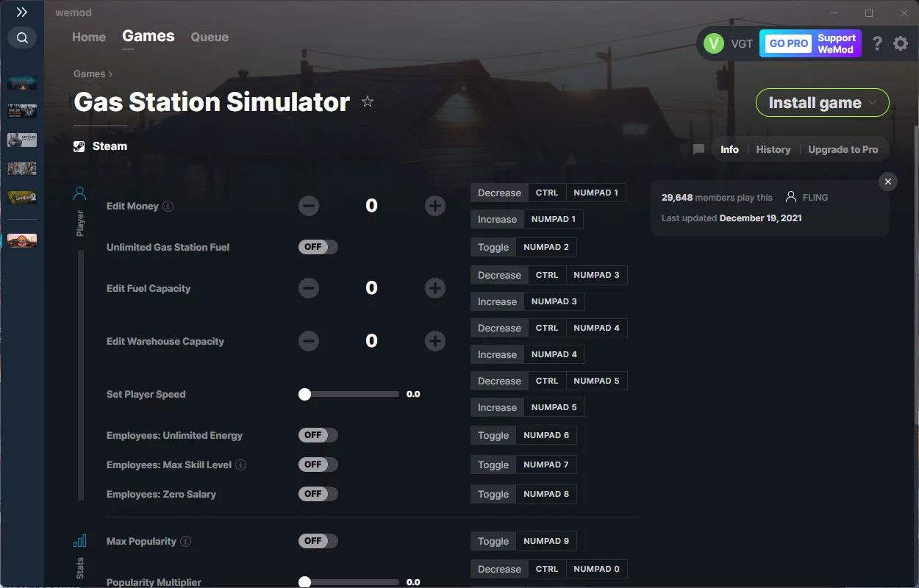Image resolution: width=919 pixels, height=588 pixels.
Task: Show info for Edit Money
Action: [168, 207]
